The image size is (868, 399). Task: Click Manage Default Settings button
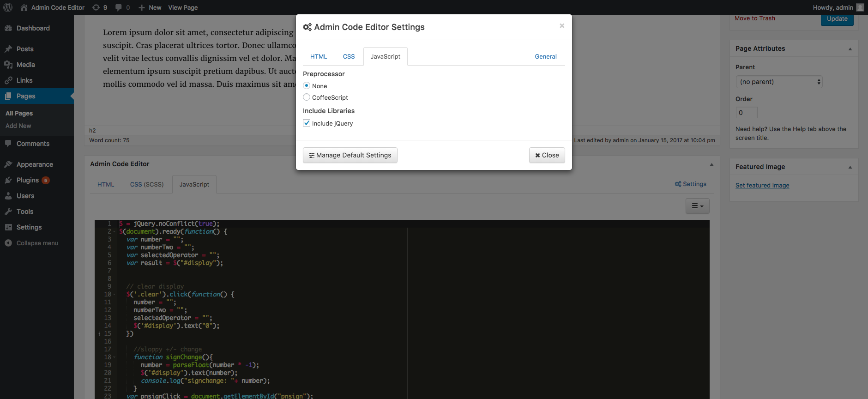350,155
